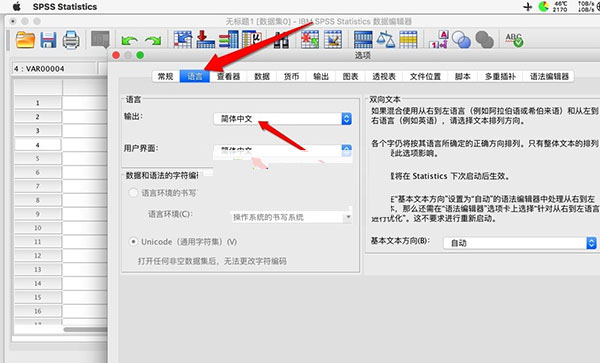Select row 6 header in data editor

38,172
